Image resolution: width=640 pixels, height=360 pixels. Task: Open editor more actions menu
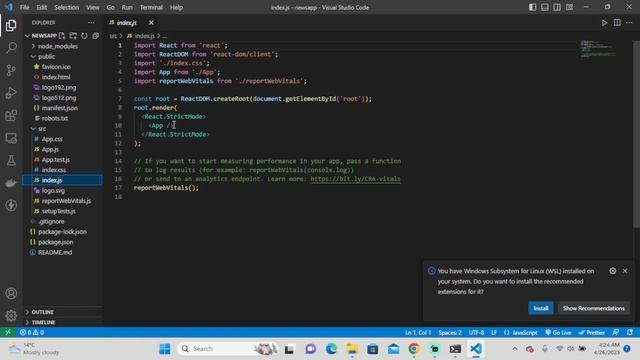(x=629, y=23)
